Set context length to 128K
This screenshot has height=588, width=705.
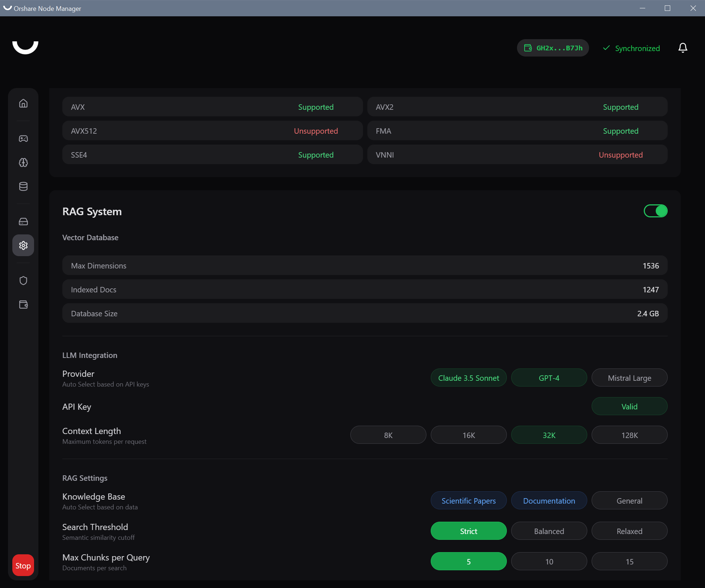(629, 435)
